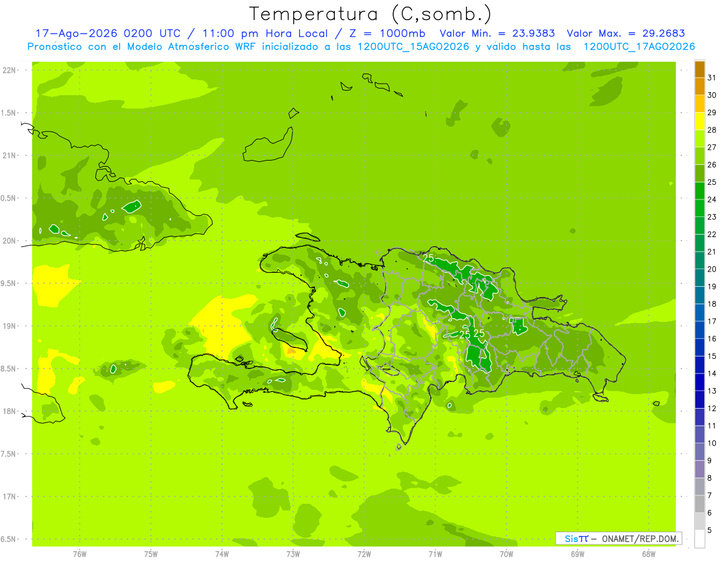Click the colorbar label '5'

(x=710, y=530)
